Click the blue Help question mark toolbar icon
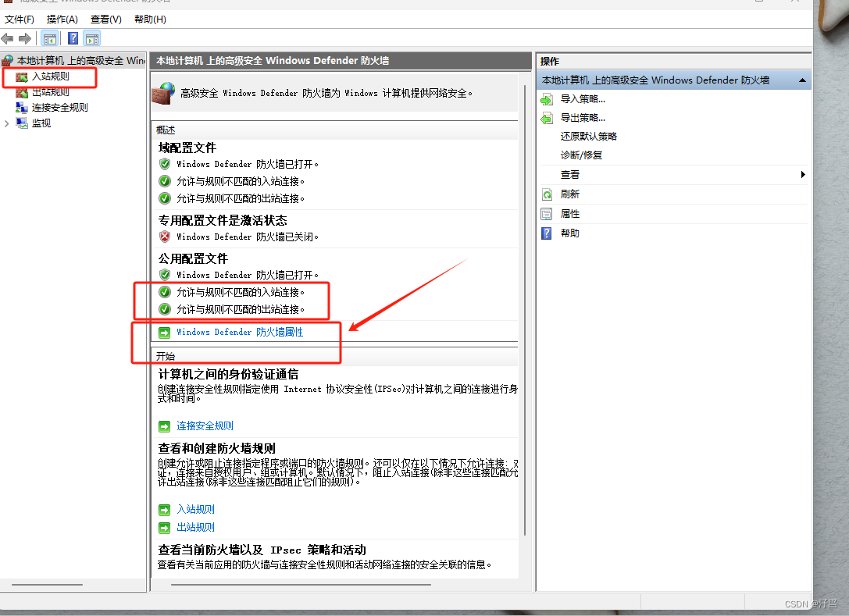 pos(73,38)
